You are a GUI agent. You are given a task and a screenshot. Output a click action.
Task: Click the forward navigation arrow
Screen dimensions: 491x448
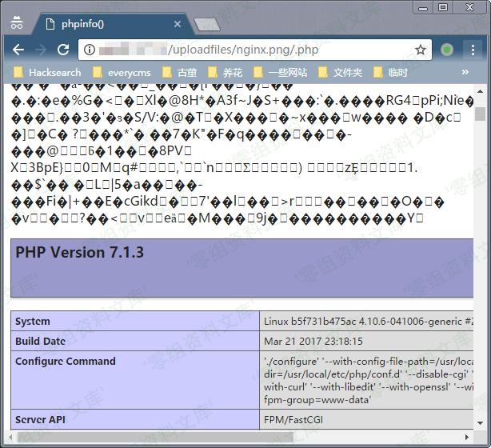(40, 50)
